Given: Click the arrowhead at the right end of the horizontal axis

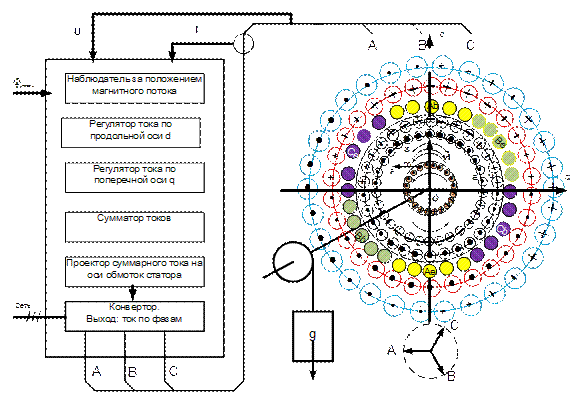Looking at the screenshot, I should click(561, 190).
